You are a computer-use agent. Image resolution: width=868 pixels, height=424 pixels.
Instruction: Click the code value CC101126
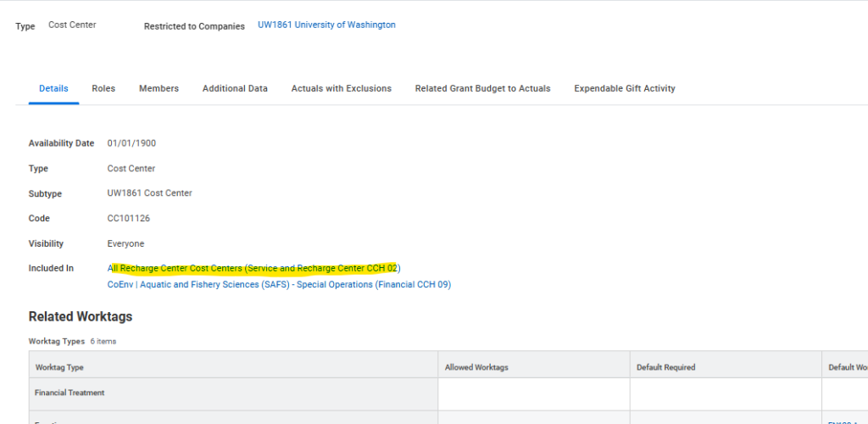pyautogui.click(x=128, y=219)
